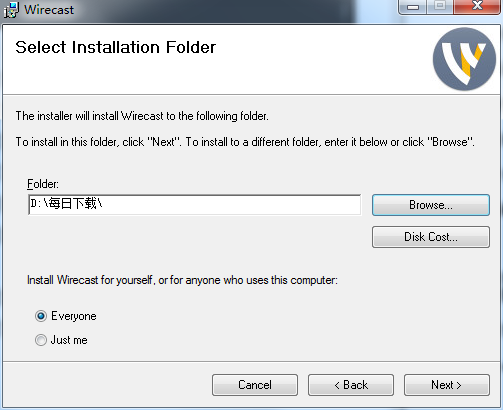
Task: Cancel the Wirecast installation
Action: (255, 385)
